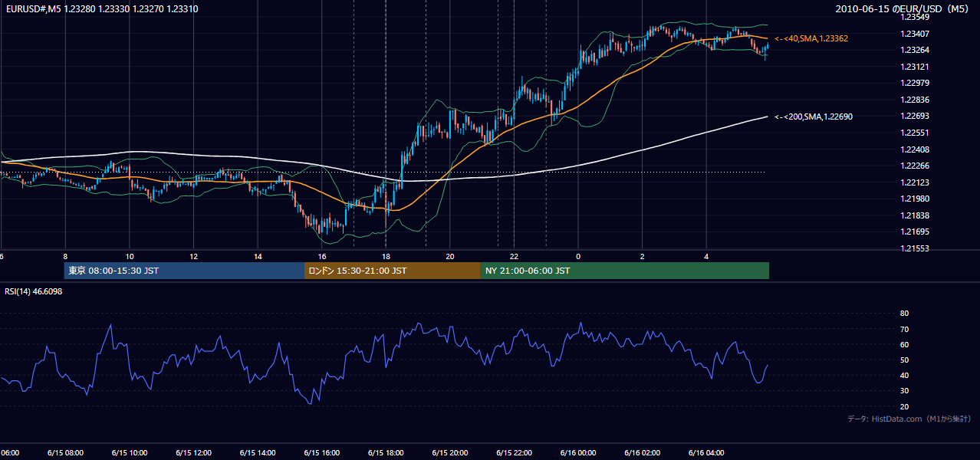Viewport: 980px width, 460px height.
Task: Click the bottom date label 6/15 08:00
Action: click(x=65, y=453)
